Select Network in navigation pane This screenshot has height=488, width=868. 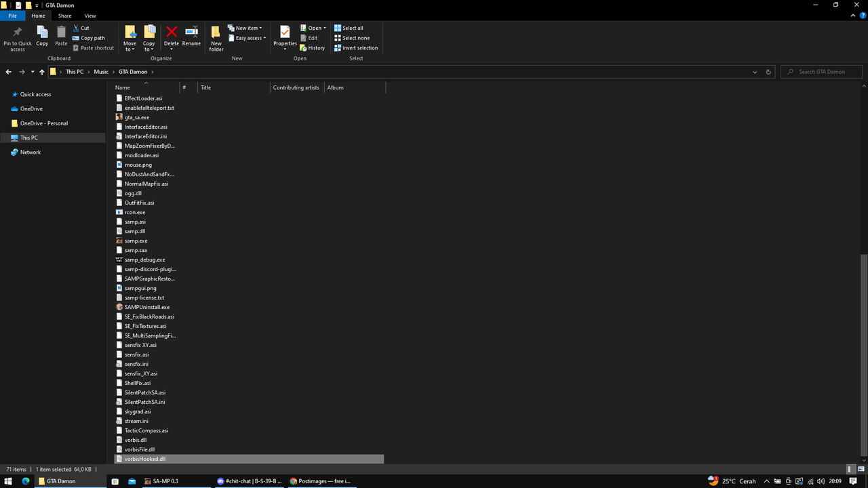pyautogui.click(x=30, y=152)
